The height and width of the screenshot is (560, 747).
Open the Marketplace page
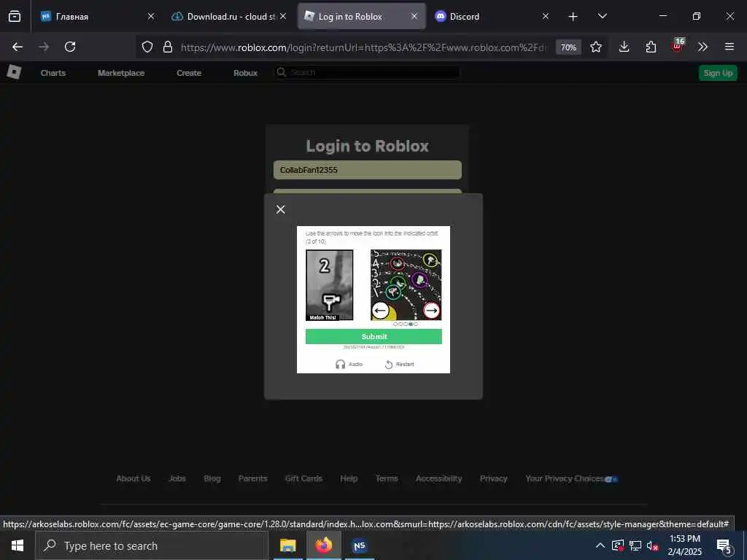click(121, 73)
